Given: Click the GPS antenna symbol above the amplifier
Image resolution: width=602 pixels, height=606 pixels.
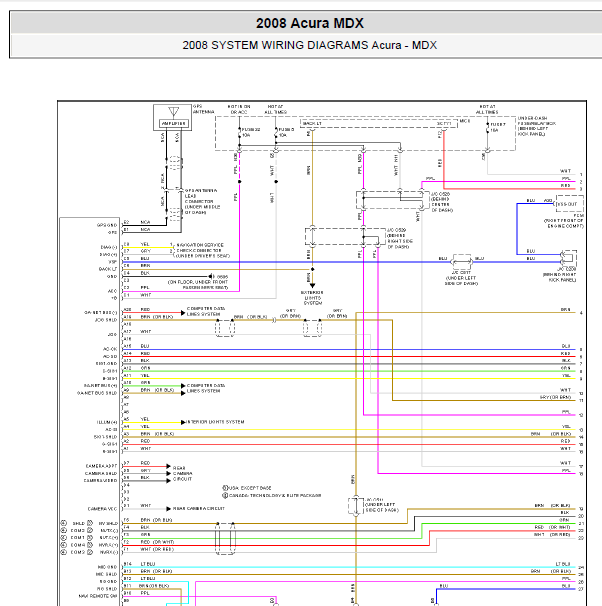Looking at the screenshot, I should [x=173, y=112].
